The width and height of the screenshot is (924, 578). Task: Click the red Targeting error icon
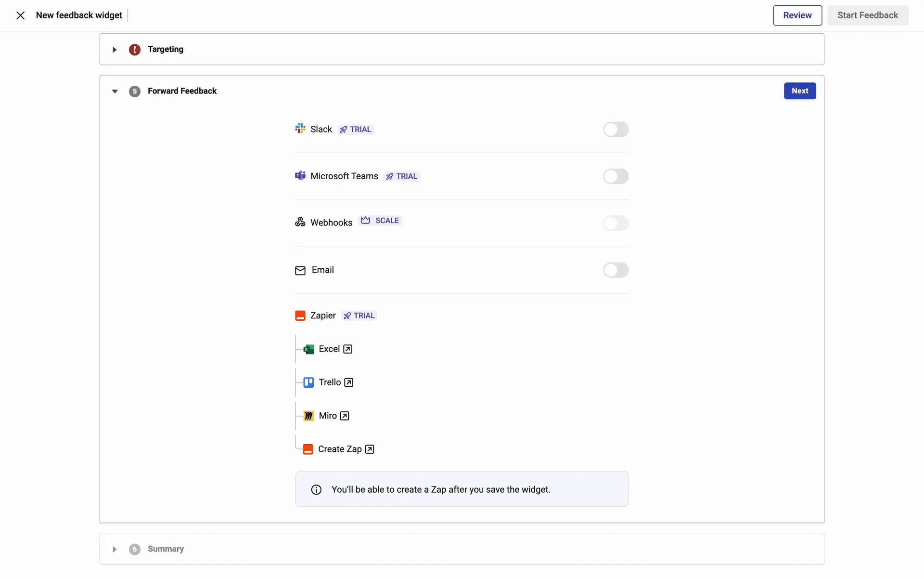[x=135, y=50]
